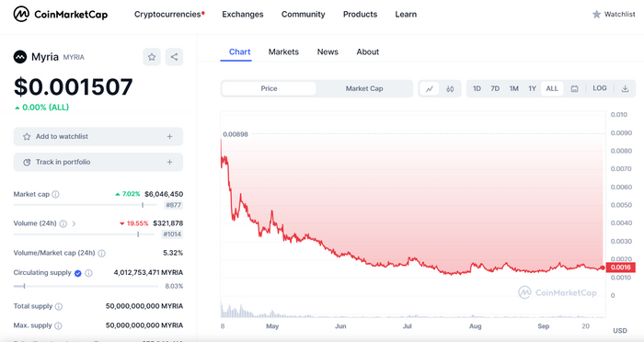
Task: Expand Volume (24h) chevron arrow
Action: pyautogui.click(x=74, y=223)
